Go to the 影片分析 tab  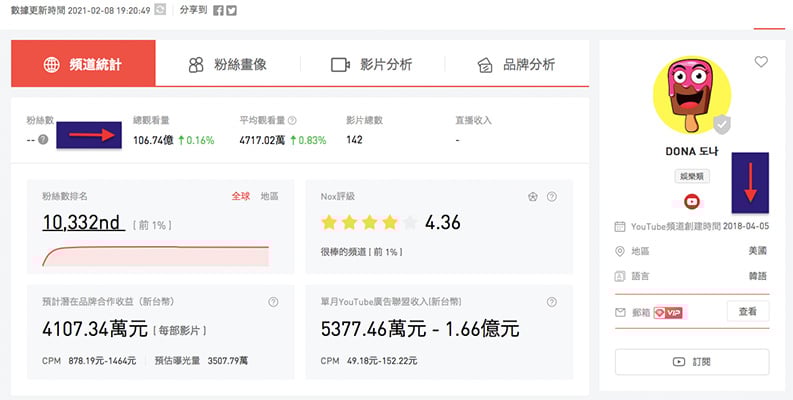(x=371, y=65)
